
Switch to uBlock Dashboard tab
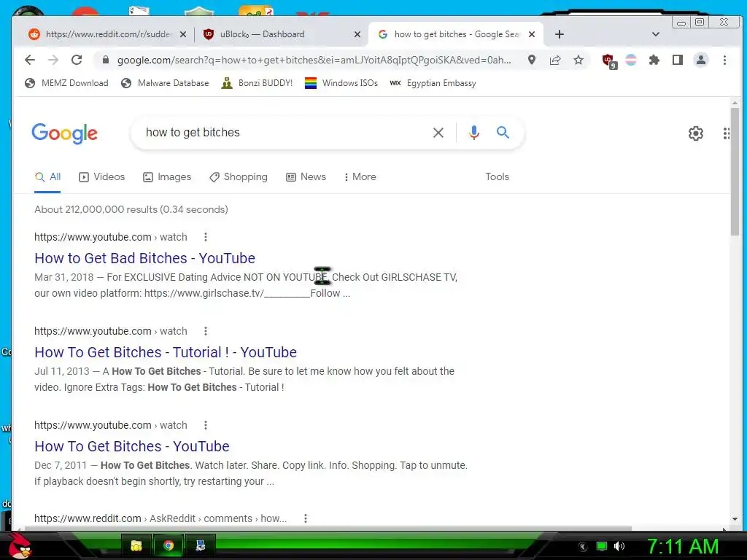tap(281, 34)
